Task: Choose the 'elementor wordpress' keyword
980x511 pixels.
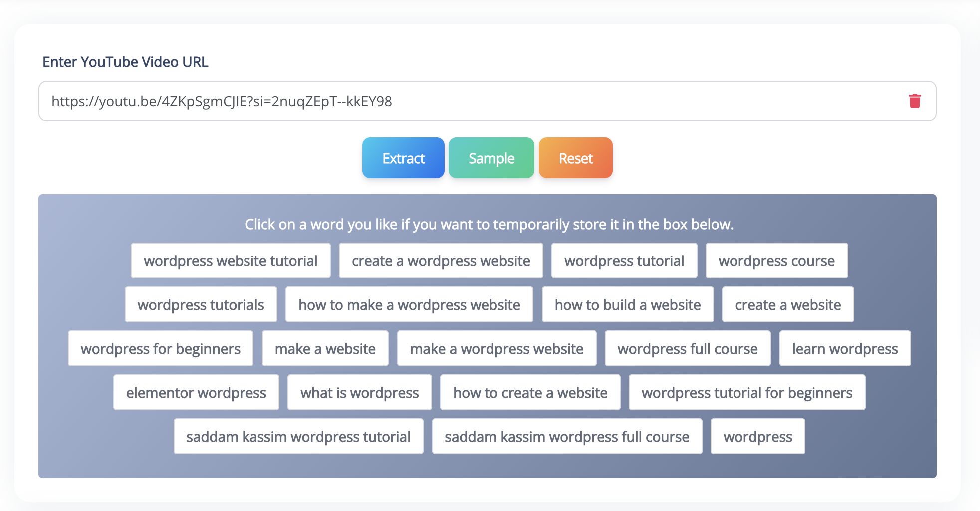Action: [x=196, y=392]
